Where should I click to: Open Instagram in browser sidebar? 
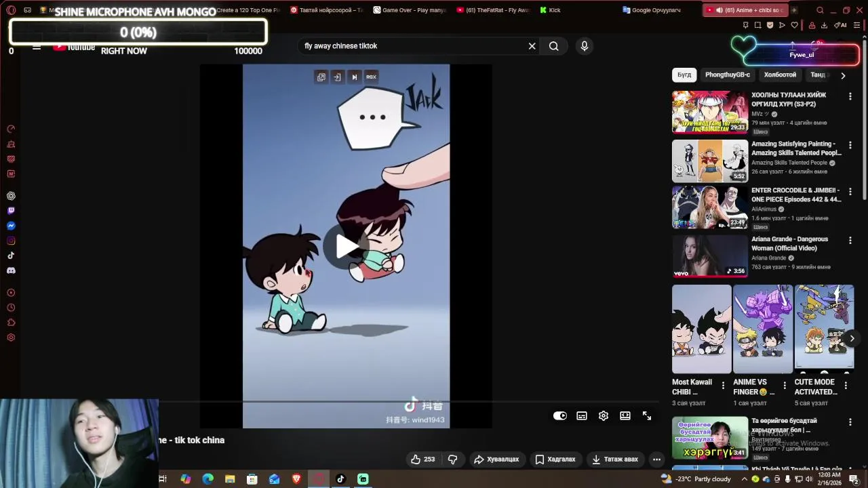(11, 241)
